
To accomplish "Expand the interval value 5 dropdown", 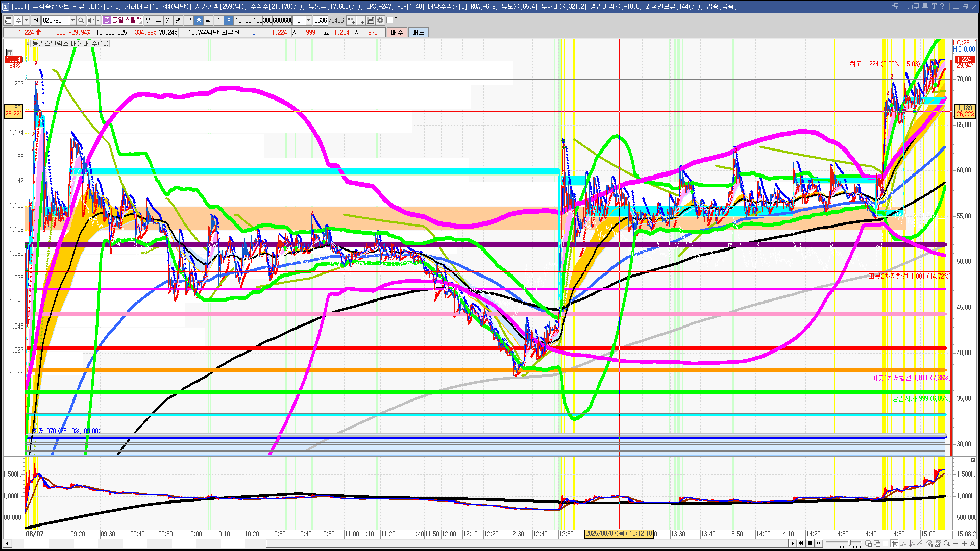I will 308,20.
